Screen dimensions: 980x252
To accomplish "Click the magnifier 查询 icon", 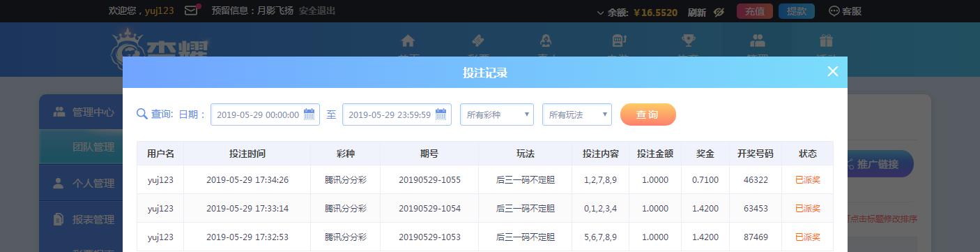I will click(141, 114).
